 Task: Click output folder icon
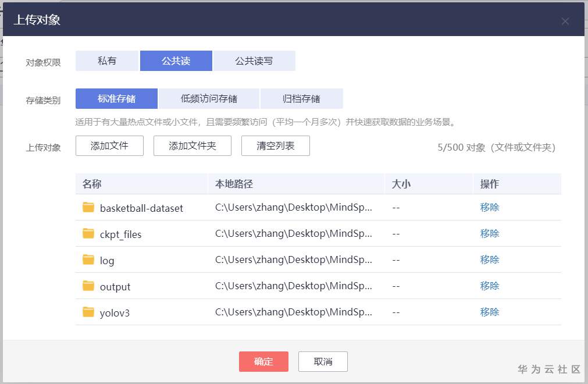click(88, 286)
